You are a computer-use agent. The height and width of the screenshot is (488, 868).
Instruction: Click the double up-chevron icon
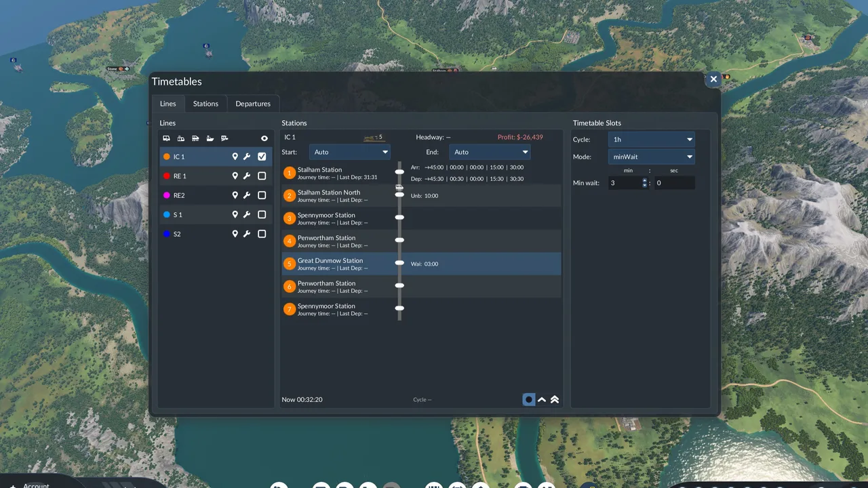[x=555, y=399]
